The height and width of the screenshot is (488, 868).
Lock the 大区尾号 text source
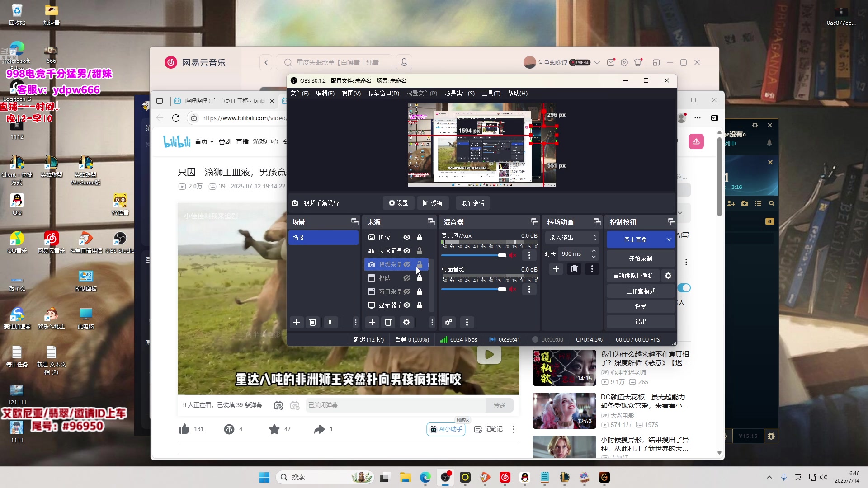(420, 251)
